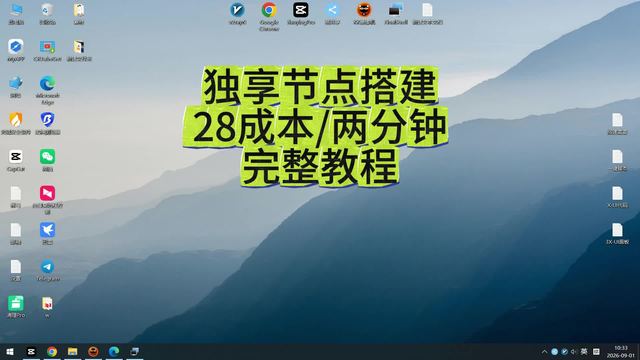This screenshot has width=640, height=360.
Task: Toggle the 英 input language indicator
Action: pos(584,351)
